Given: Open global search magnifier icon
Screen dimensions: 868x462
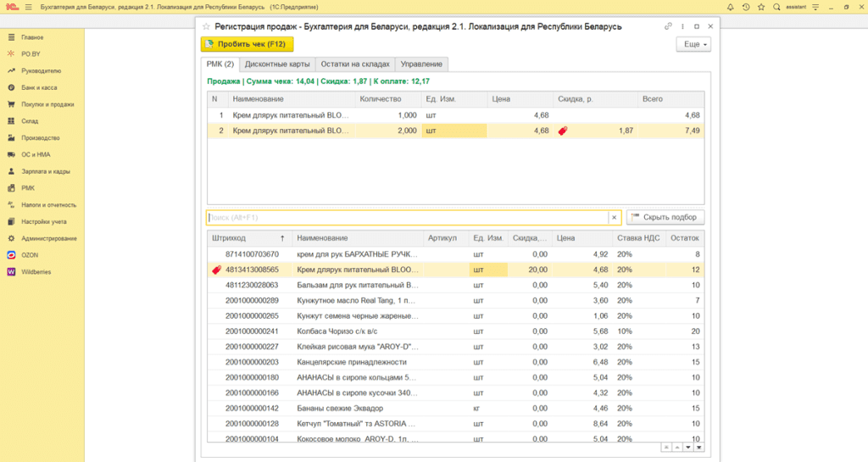Looking at the screenshot, I should 776,7.
